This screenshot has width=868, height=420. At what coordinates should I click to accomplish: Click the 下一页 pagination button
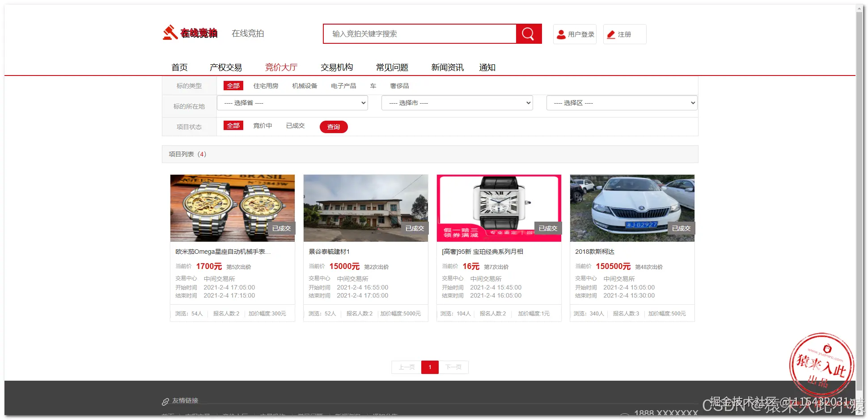[453, 367]
